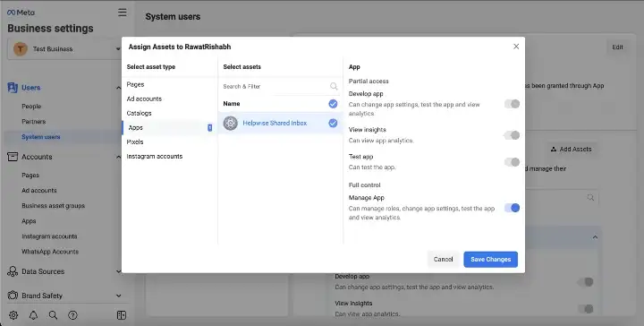Click into the Search & Filter field
Image resolution: width=644 pixels, height=326 pixels.
click(275, 86)
